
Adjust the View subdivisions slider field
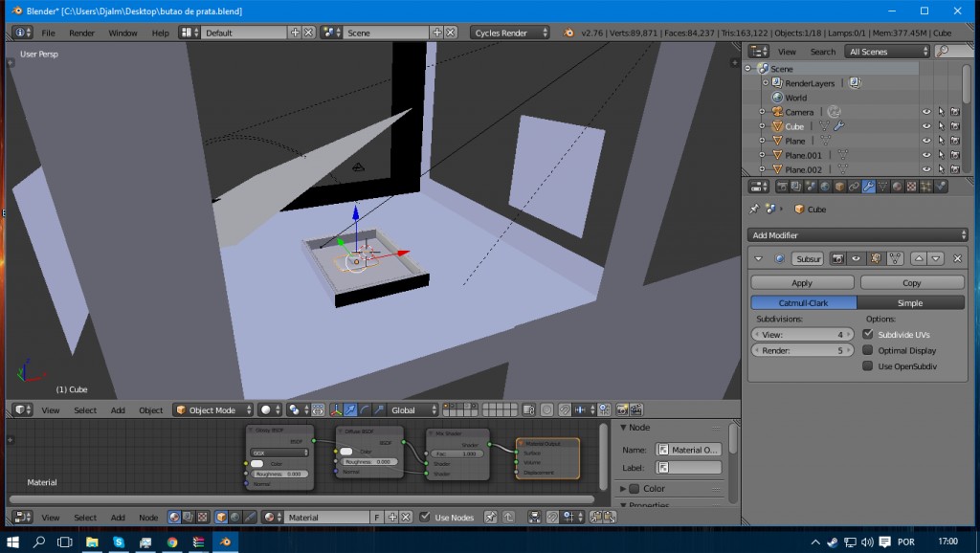(x=802, y=335)
